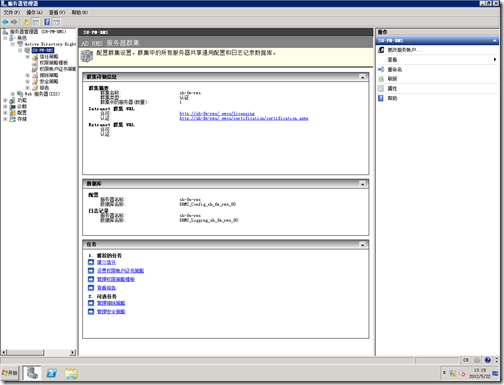Collapse the 群集详细信息 section chevron

[x=363, y=77]
